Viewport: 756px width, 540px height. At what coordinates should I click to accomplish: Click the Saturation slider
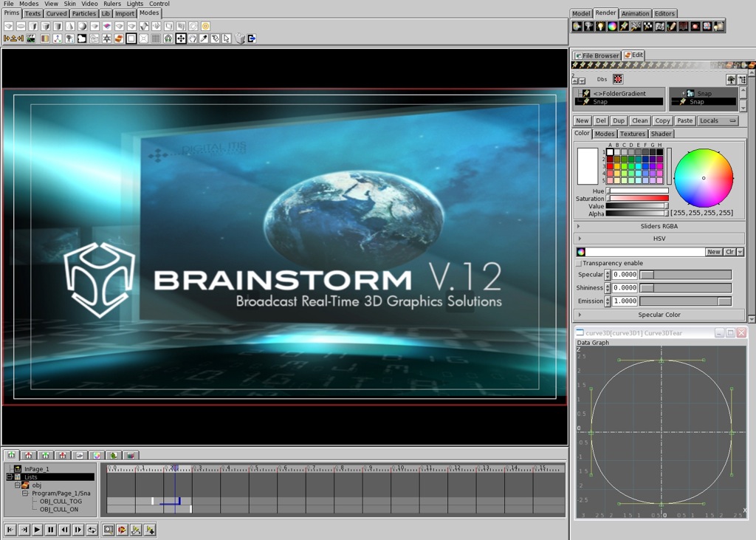[x=637, y=198]
